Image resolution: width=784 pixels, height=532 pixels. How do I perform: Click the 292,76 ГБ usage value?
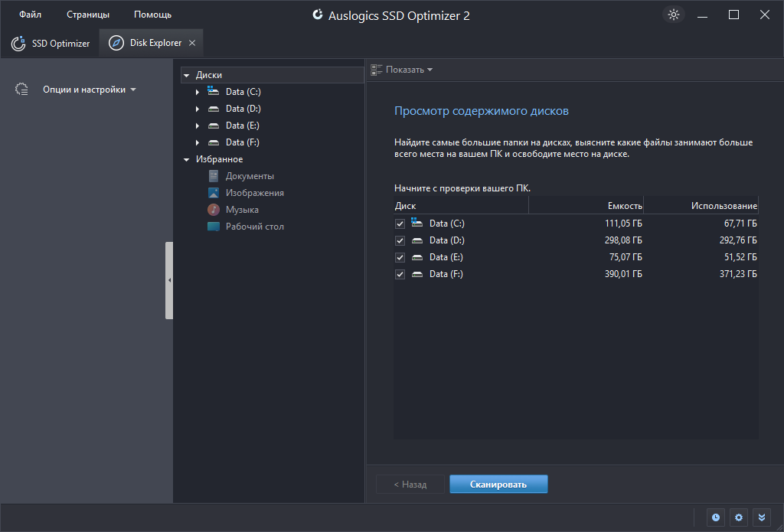tap(738, 240)
